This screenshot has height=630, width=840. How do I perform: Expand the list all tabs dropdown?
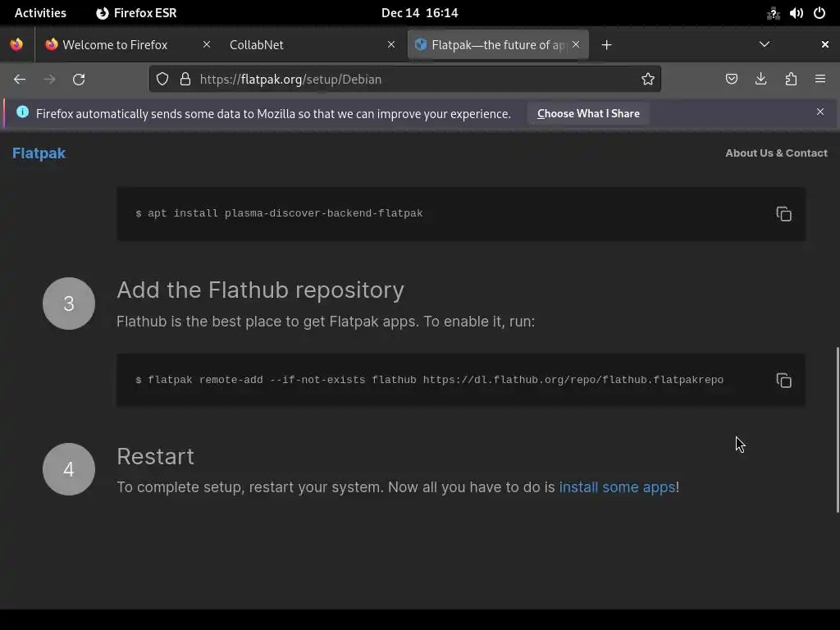click(x=764, y=44)
